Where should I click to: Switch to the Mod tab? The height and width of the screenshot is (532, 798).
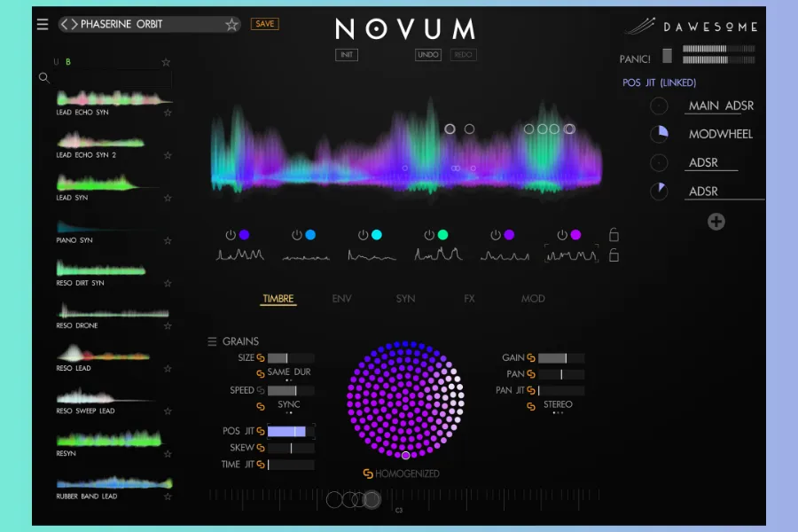[x=533, y=299]
